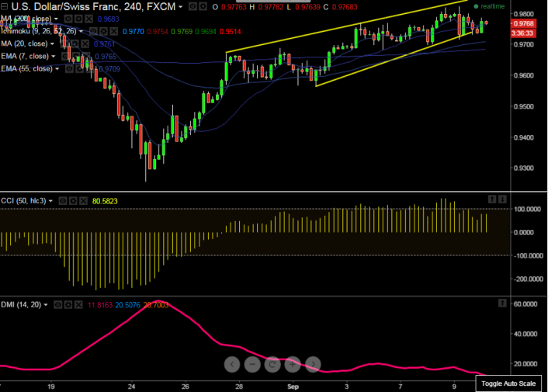Image resolution: width=548 pixels, height=392 pixels.
Task: Click the open price value 0.97763
Action: (234, 7)
